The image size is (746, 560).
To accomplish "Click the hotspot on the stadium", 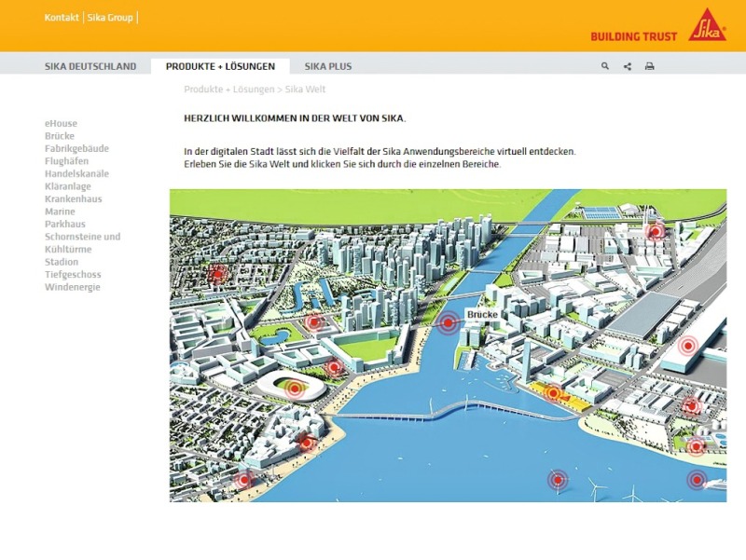I will click(295, 389).
